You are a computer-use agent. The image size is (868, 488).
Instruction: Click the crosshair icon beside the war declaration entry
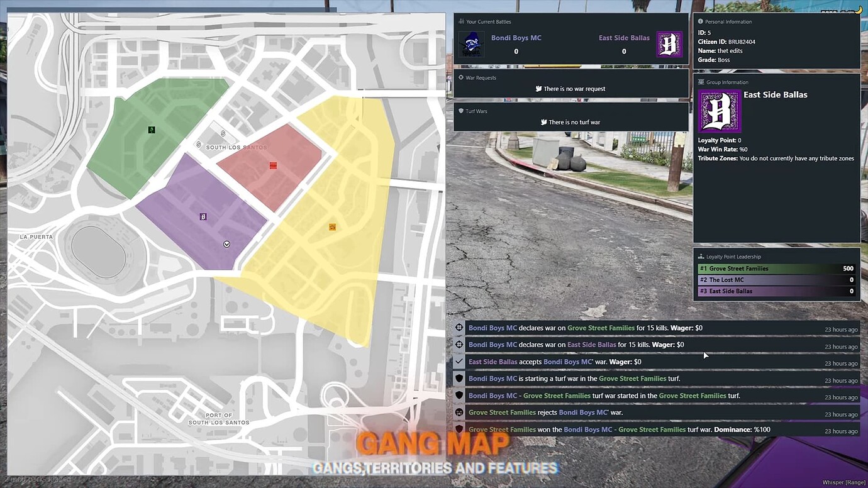pos(459,327)
